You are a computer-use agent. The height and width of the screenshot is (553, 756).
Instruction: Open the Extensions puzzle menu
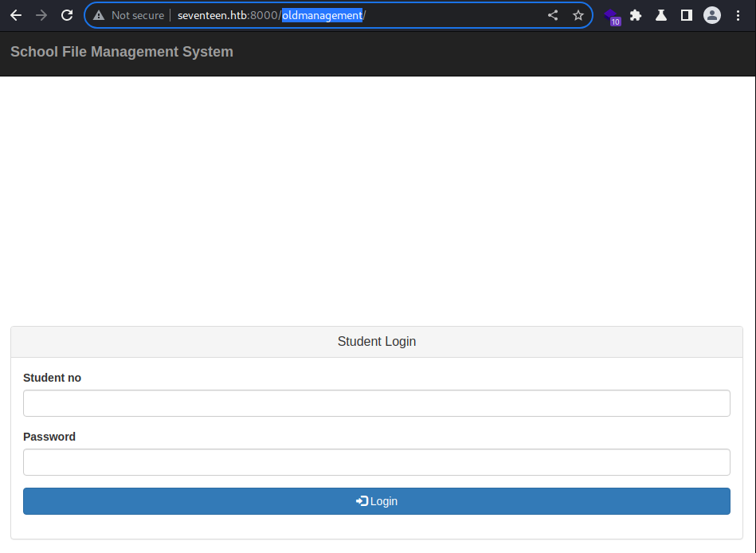(x=636, y=15)
